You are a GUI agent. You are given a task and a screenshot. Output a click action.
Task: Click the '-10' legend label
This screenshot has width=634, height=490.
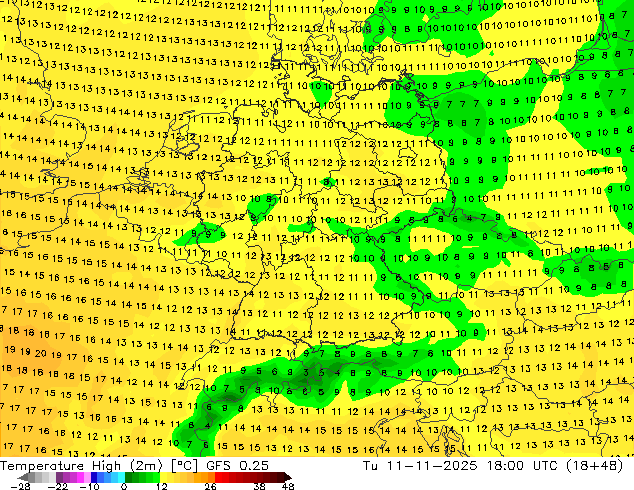pos(89,486)
